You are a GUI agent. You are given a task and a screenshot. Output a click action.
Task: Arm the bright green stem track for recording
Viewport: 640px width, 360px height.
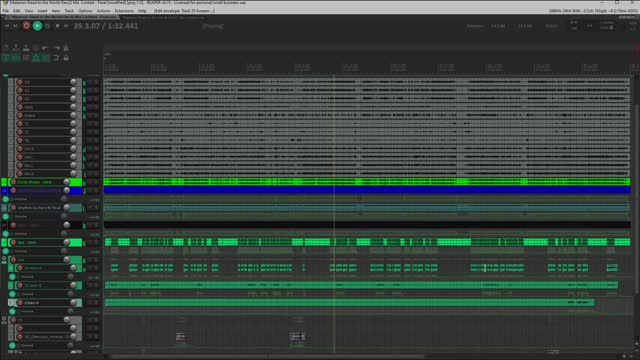pyautogui.click(x=13, y=182)
